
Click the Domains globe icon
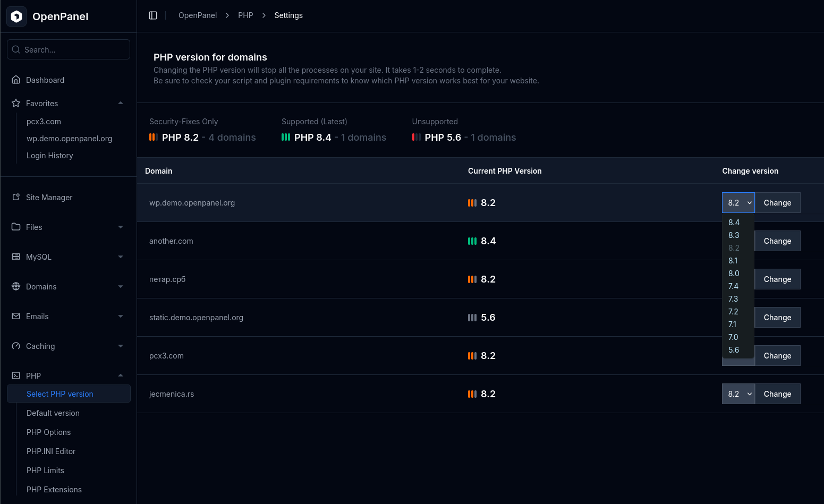click(16, 286)
